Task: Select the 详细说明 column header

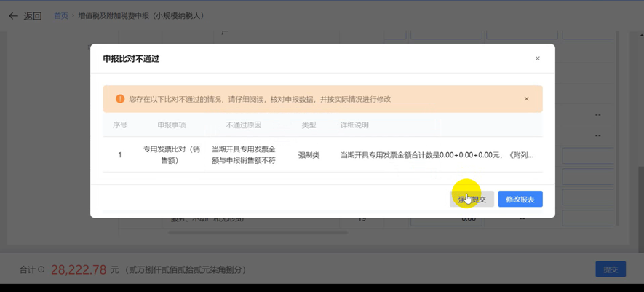Action: point(354,125)
